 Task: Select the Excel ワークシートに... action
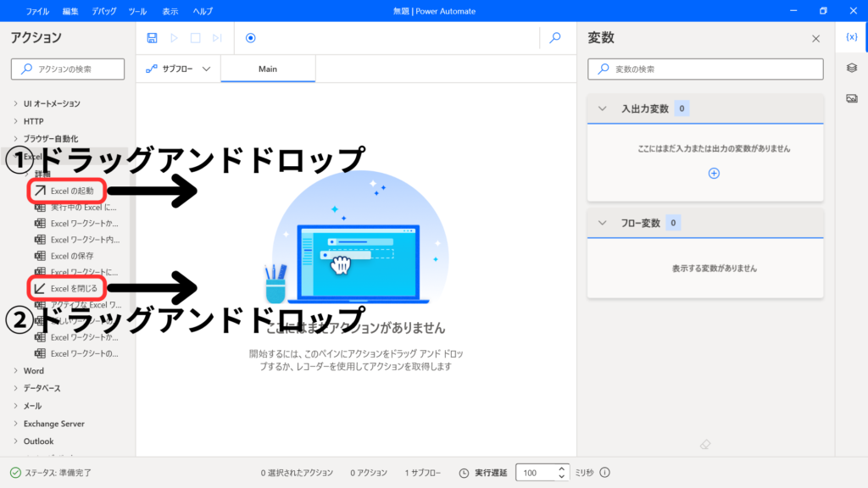(x=76, y=272)
